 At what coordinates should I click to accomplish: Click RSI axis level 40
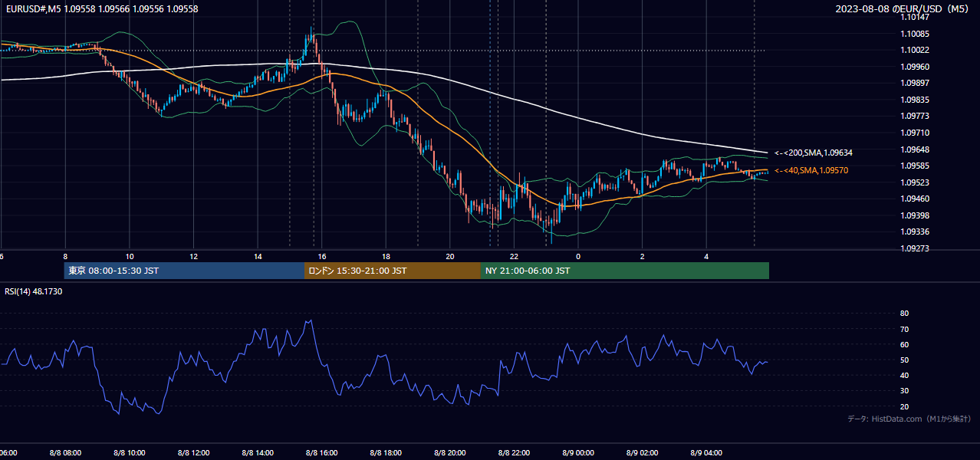[x=904, y=375]
